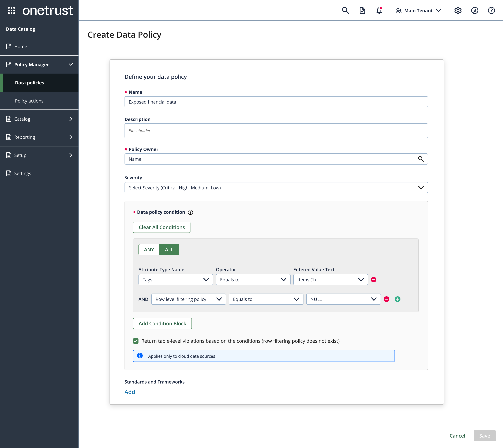Uncheck return table-level violations option
The height and width of the screenshot is (448, 503).
click(x=136, y=341)
